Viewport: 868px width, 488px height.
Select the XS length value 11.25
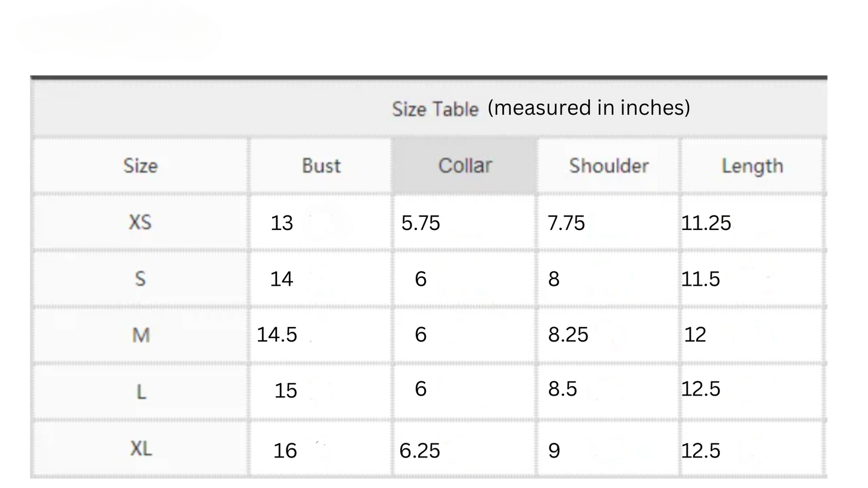pyautogui.click(x=706, y=223)
